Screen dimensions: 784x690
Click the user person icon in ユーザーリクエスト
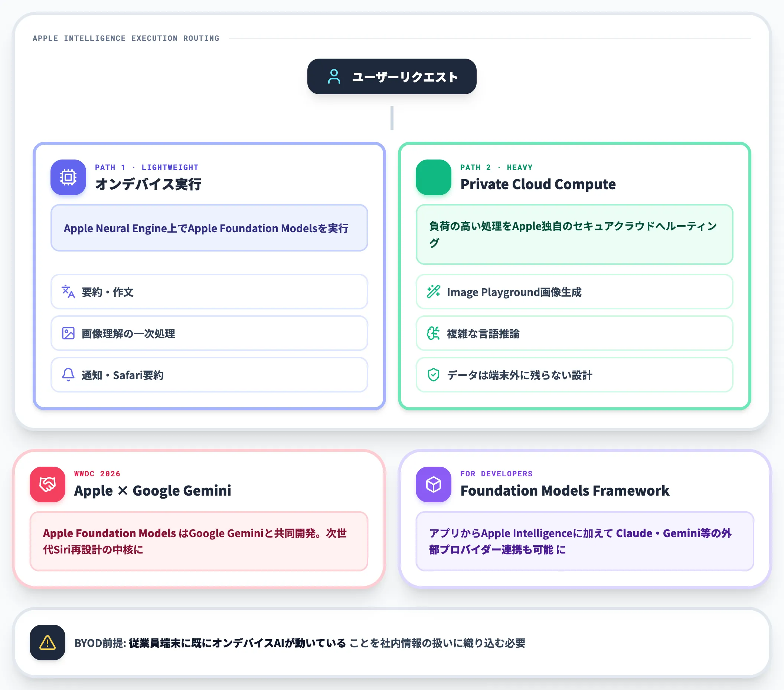[x=334, y=76]
